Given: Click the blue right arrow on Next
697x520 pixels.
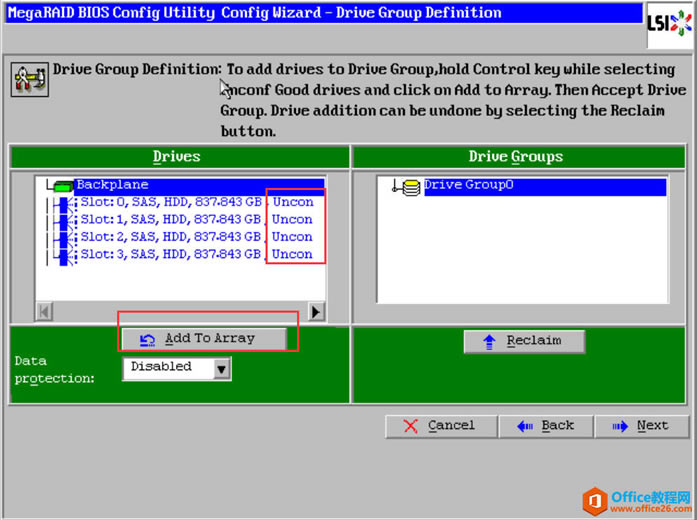Looking at the screenshot, I should tap(620, 427).
